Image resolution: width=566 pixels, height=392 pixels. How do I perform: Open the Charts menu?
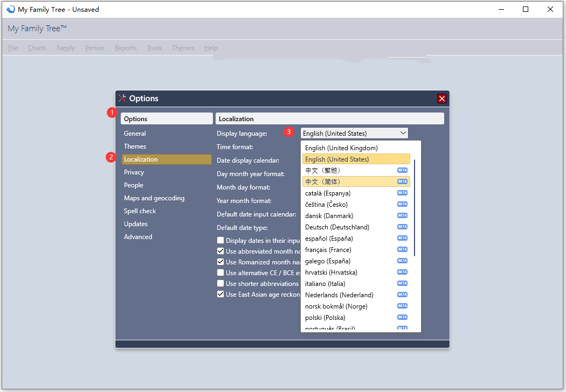click(x=37, y=48)
